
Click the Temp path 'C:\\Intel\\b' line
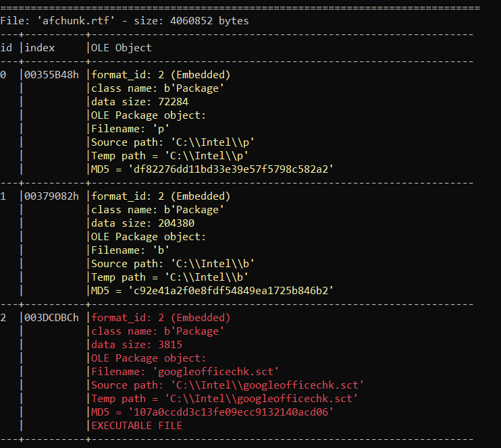pos(170,277)
